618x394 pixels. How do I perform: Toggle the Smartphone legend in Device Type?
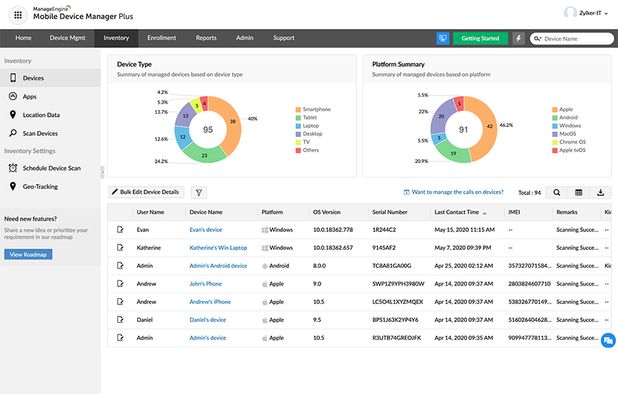tap(313, 110)
